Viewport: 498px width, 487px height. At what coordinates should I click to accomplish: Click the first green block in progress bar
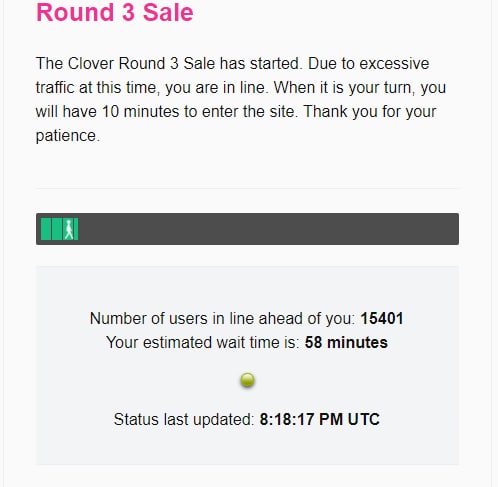click(46, 229)
